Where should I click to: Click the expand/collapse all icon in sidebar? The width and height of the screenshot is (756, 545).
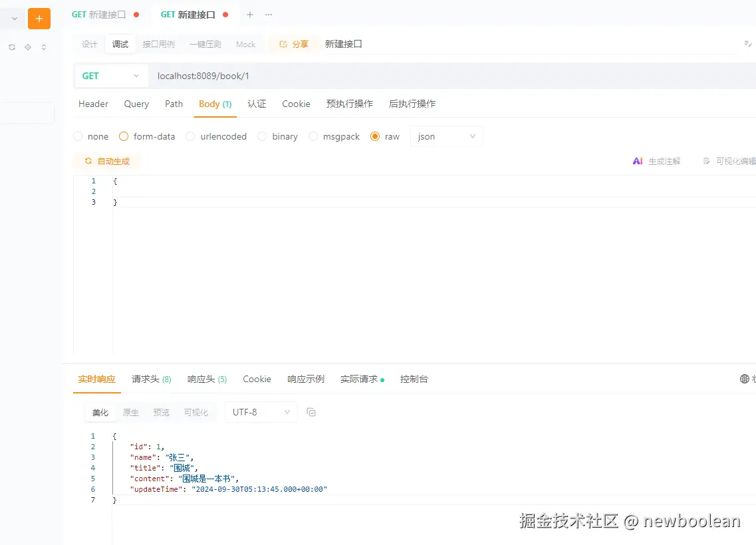click(44, 47)
